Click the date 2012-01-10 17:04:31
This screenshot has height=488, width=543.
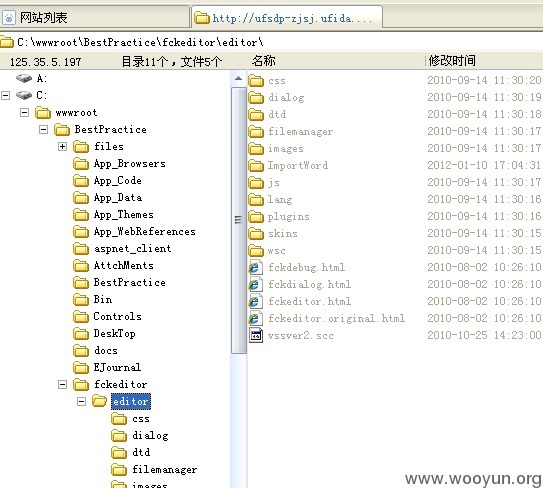click(484, 165)
